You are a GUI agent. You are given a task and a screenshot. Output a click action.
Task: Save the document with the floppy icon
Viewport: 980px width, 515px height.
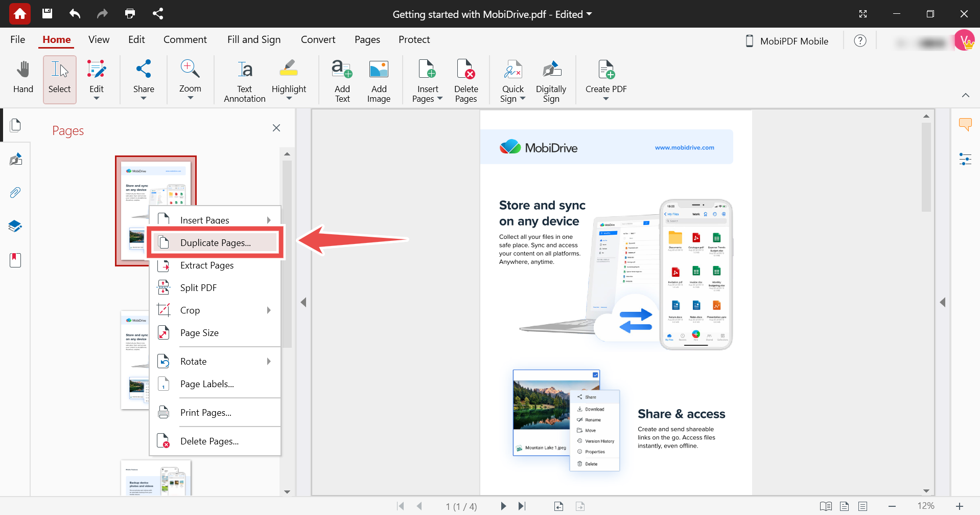click(x=47, y=14)
